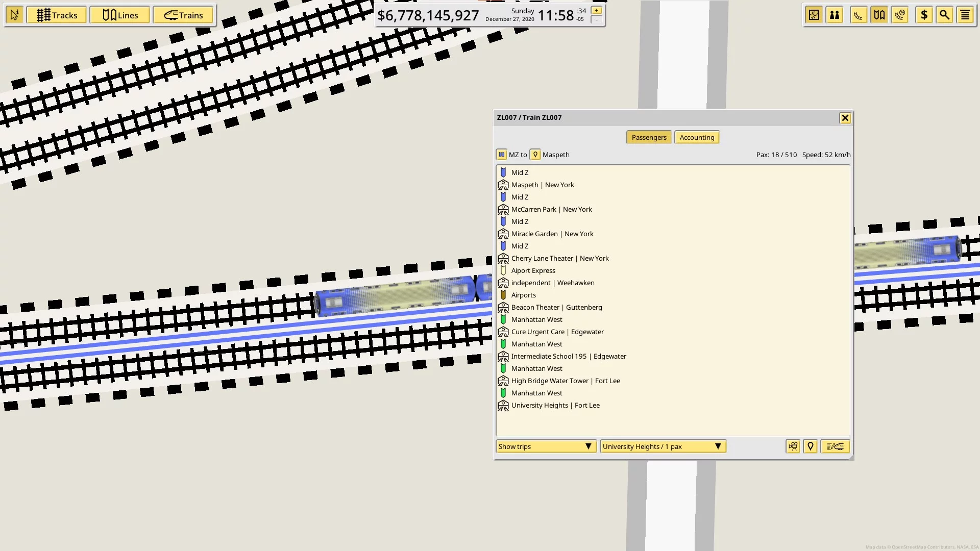Click the magnifying glass search icon
This screenshot has width=980, height=551.
tap(944, 15)
